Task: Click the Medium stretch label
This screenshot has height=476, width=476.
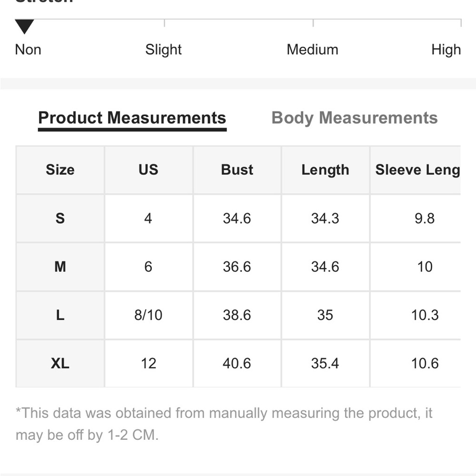Action: pyautogui.click(x=312, y=50)
